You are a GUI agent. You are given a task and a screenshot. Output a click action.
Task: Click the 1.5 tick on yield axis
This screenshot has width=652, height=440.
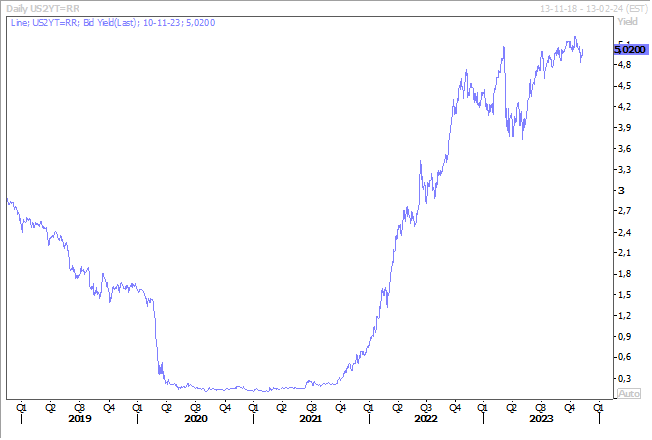click(x=625, y=294)
